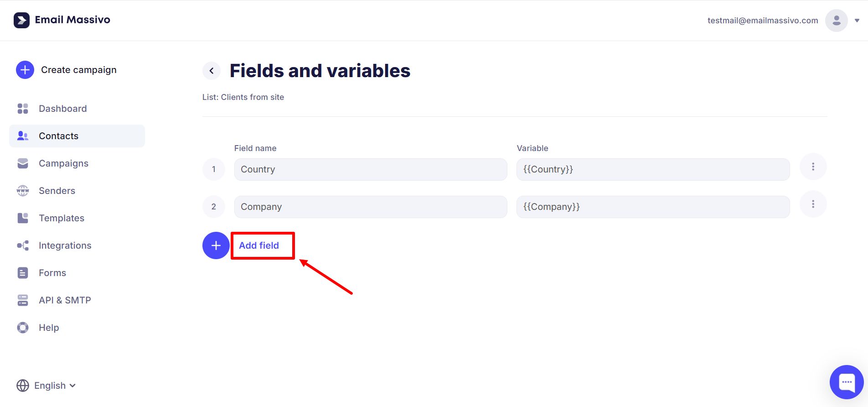Open the three-dot menu for Company row

click(x=813, y=204)
